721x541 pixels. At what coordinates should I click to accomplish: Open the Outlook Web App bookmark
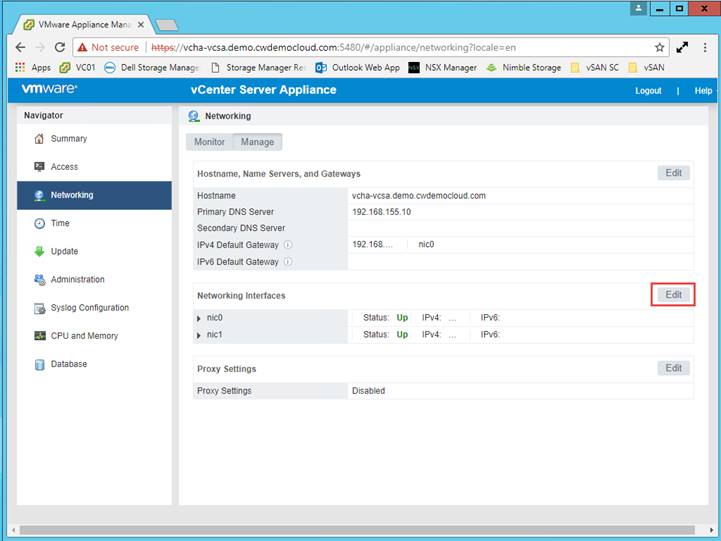(358, 68)
